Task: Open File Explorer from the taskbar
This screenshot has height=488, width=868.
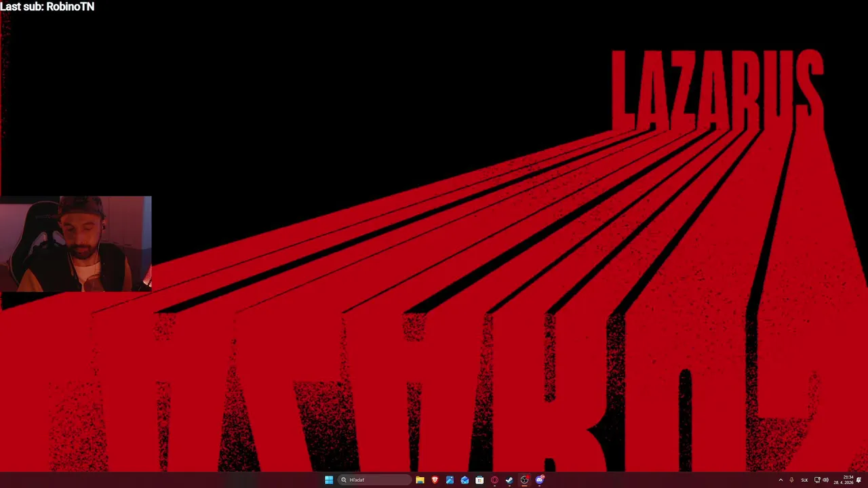Action: 420,480
